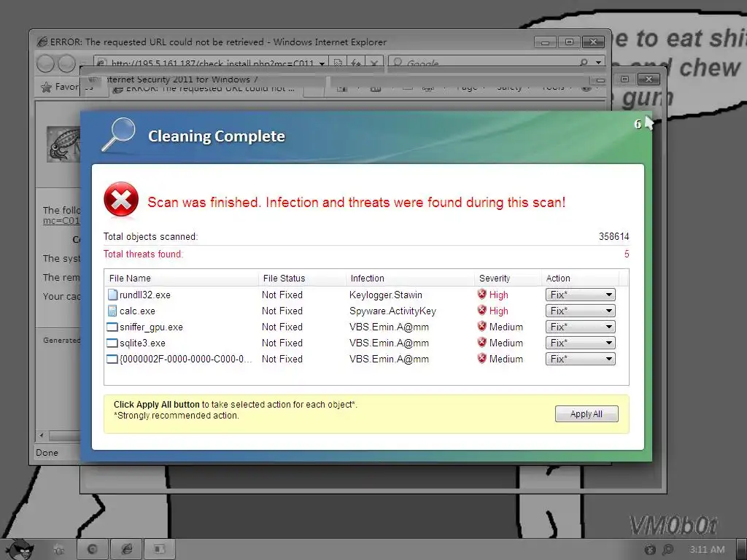Click the red X error icon

point(121,200)
